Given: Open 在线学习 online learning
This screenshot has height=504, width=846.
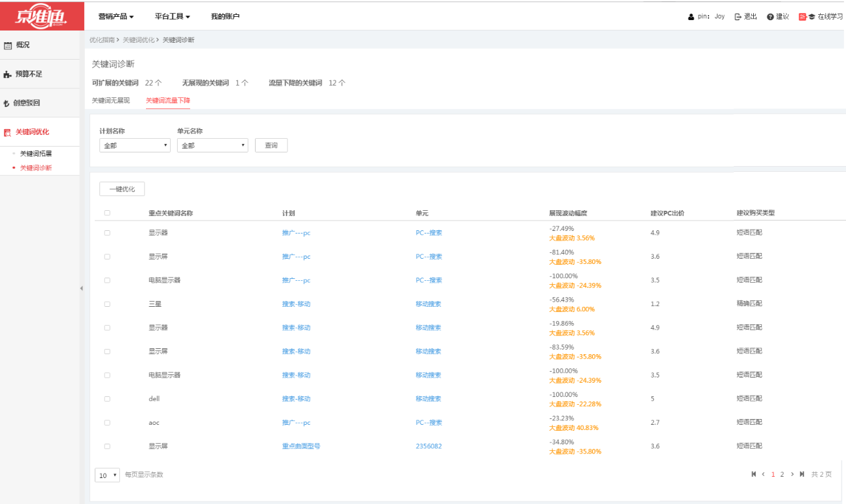Looking at the screenshot, I should pos(821,17).
